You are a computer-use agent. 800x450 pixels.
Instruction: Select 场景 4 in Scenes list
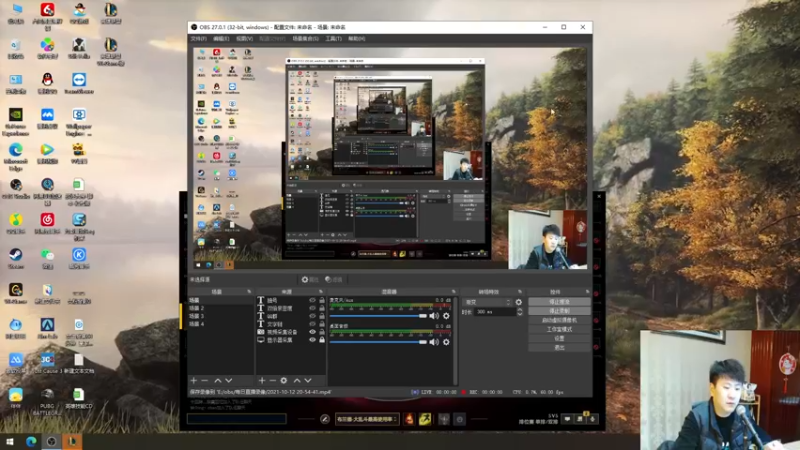(x=219, y=324)
